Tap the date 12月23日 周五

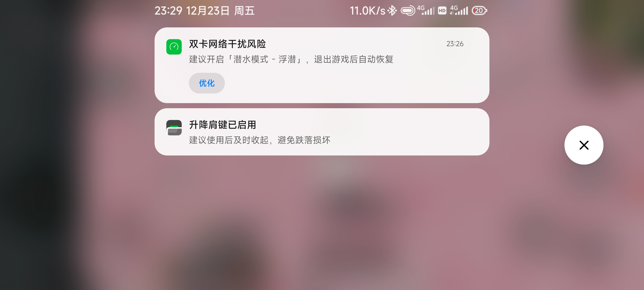pyautogui.click(x=220, y=11)
